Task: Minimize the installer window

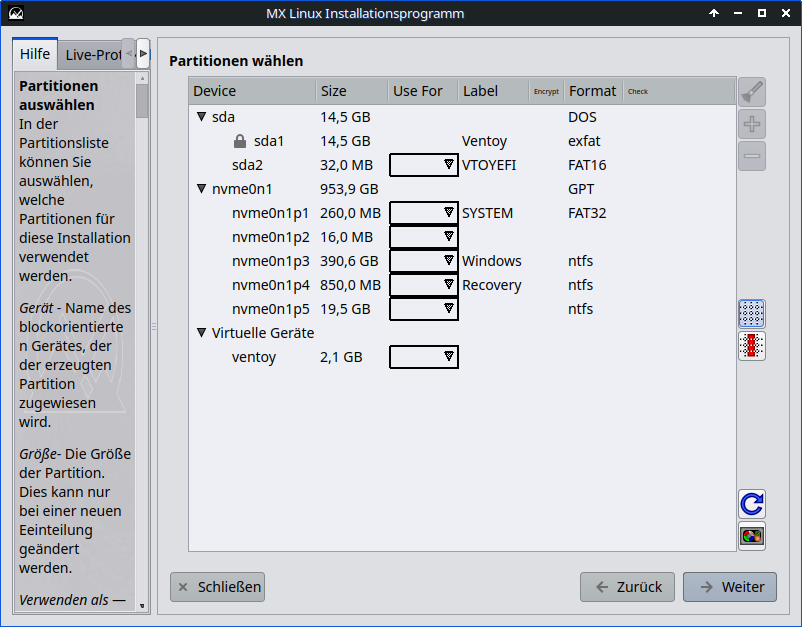Action: pyautogui.click(x=738, y=13)
